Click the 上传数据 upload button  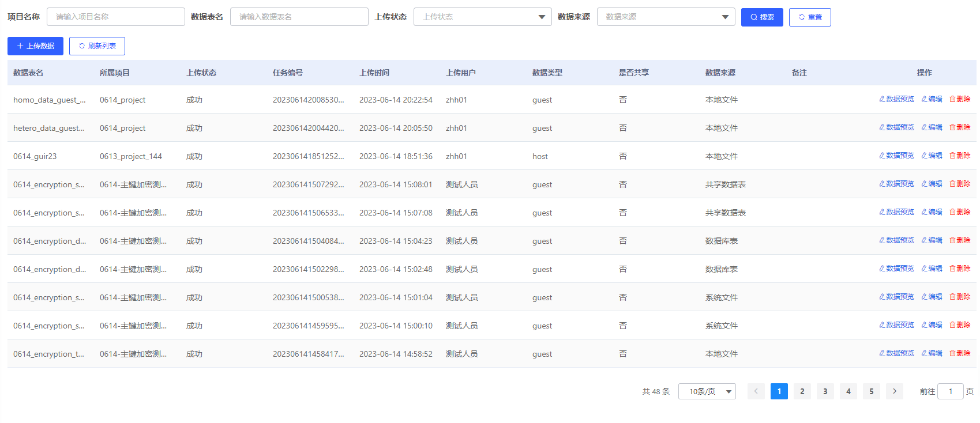(35, 46)
